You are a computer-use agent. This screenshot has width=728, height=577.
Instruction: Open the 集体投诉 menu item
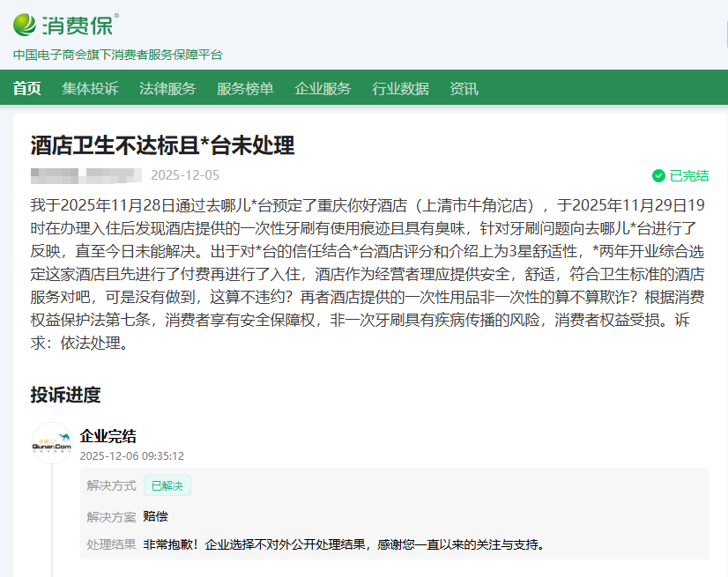tap(90, 88)
